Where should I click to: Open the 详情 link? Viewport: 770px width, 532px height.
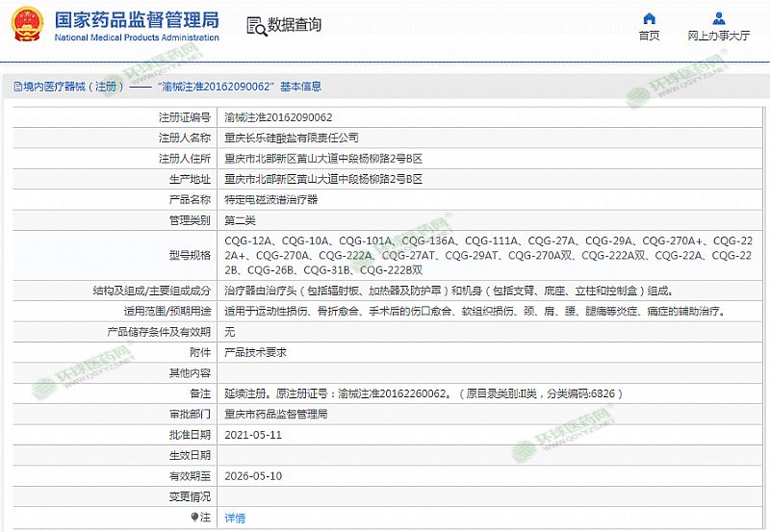pyautogui.click(x=235, y=518)
